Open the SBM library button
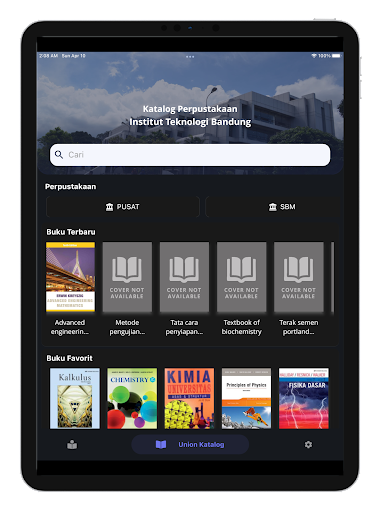 [x=274, y=207]
